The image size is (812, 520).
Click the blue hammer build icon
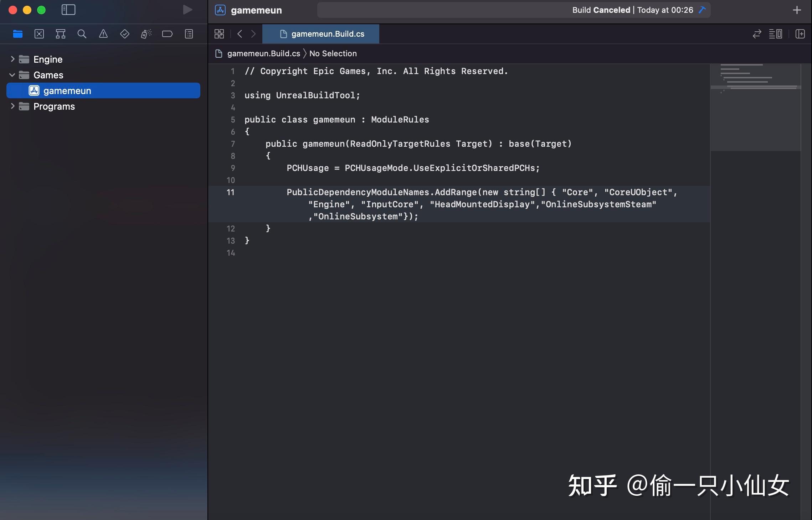[702, 10]
